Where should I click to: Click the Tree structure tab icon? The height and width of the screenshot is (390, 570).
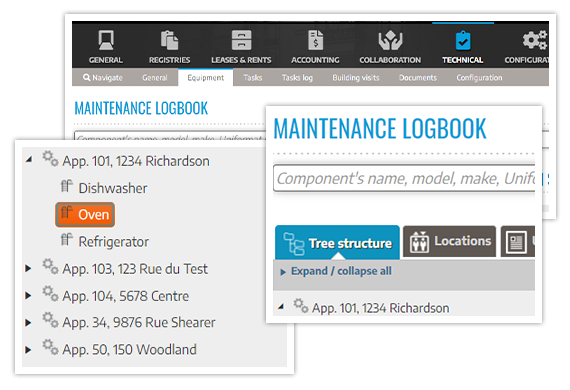(x=294, y=243)
